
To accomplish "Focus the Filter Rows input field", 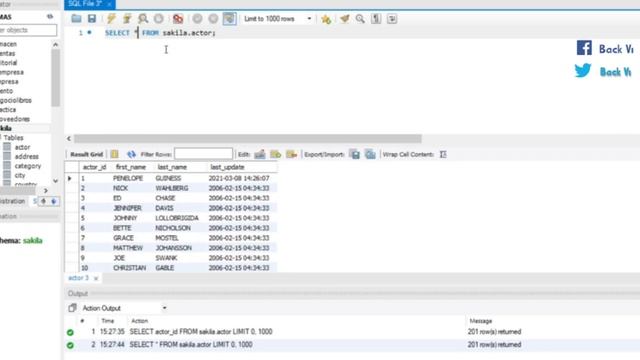I will point(203,154).
